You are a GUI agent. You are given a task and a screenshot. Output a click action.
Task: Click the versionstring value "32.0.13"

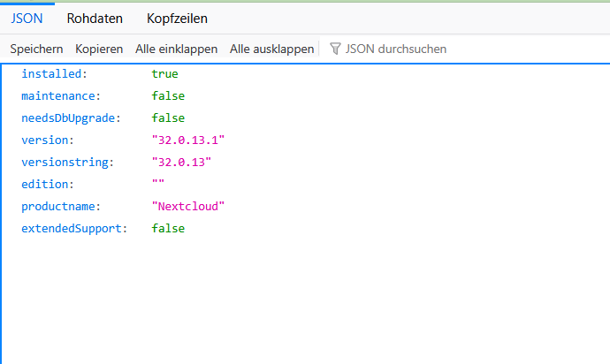[x=181, y=163]
